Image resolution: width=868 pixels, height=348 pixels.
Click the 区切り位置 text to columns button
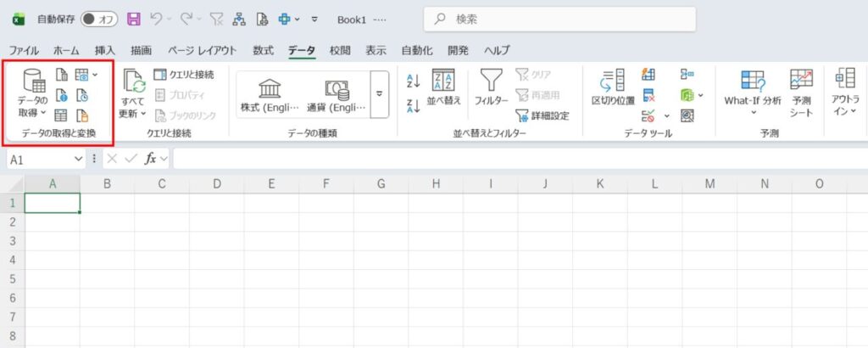[x=613, y=87]
